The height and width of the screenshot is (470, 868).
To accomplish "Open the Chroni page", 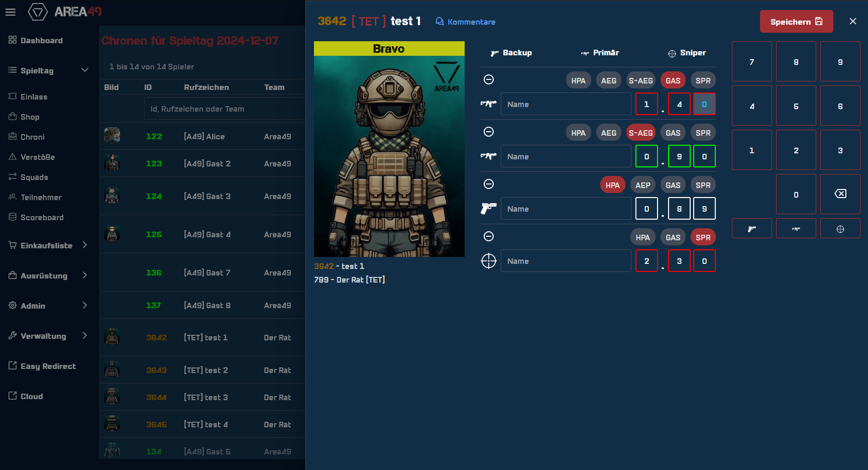I will point(27,137).
